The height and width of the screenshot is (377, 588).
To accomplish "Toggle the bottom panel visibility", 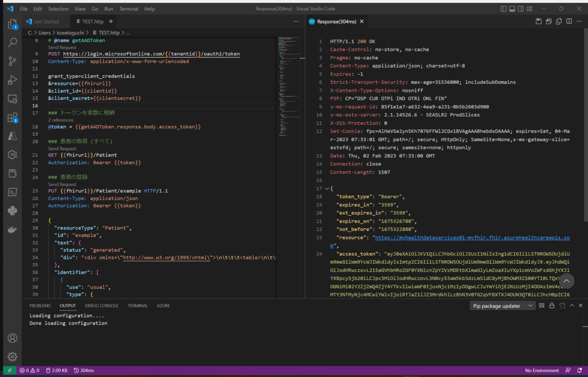I will [512, 9].
